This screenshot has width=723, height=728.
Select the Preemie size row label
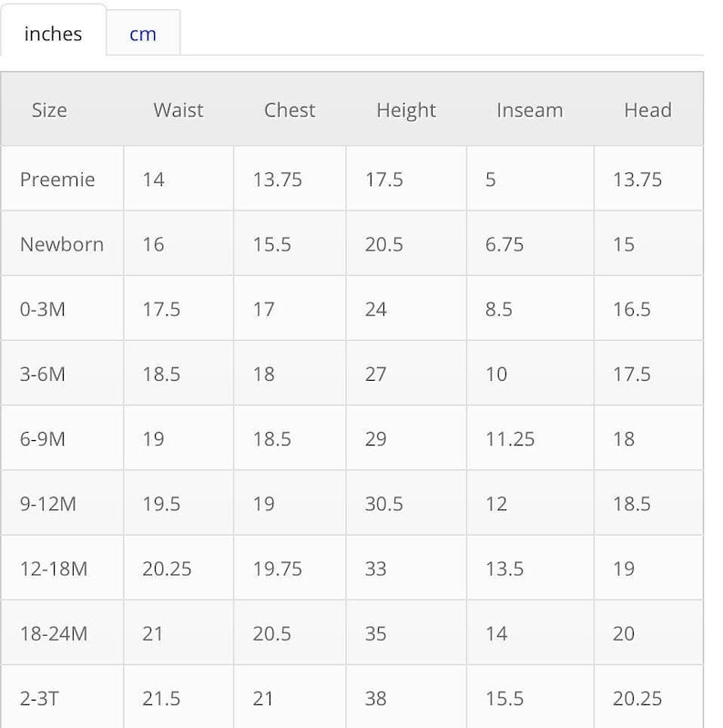(57, 179)
